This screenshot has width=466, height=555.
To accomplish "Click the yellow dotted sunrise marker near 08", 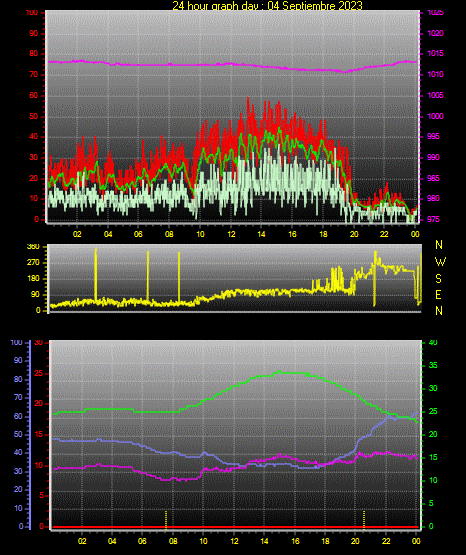I will [166, 520].
